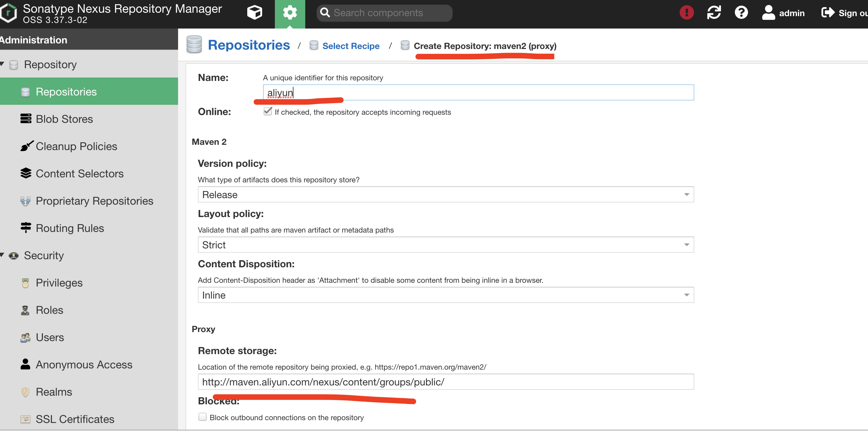Open the Version policy Release dropdown

coord(687,195)
